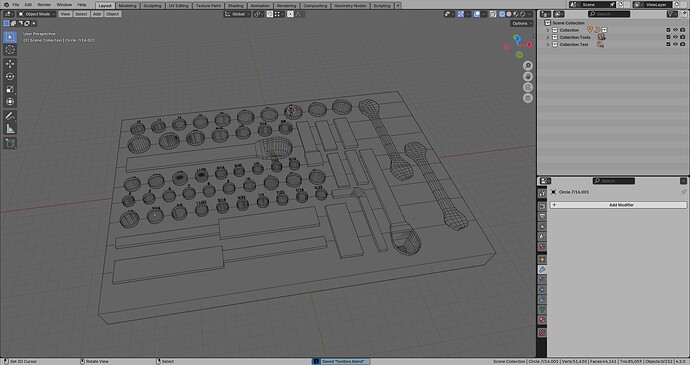Open the Material properties tab
Screen dimensions: 690x365
(x=542, y=320)
